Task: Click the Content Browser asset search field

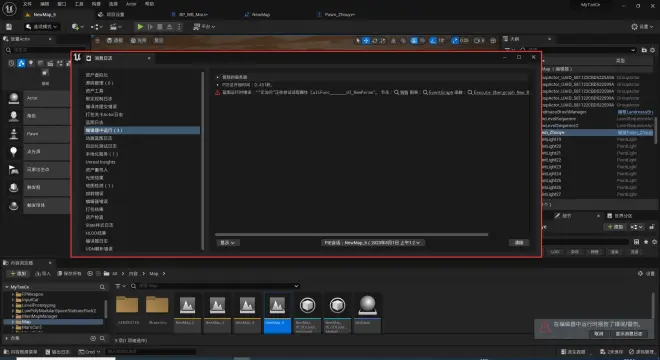Action: 215,286
